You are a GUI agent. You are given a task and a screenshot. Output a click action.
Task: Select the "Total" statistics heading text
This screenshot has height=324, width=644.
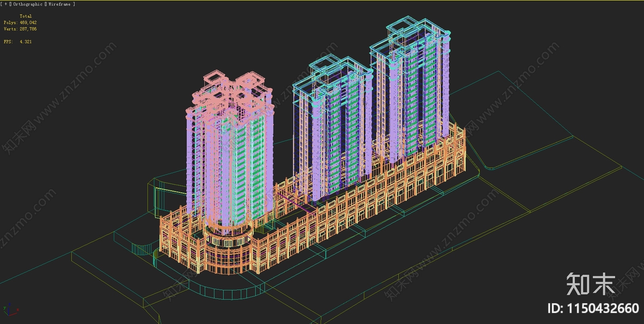point(26,16)
